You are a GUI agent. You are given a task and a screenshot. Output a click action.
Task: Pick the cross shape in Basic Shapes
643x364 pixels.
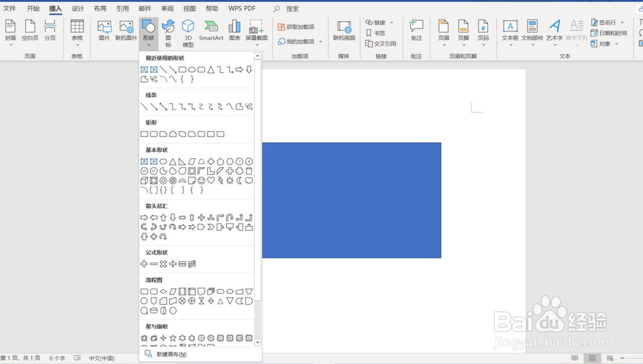(x=230, y=170)
